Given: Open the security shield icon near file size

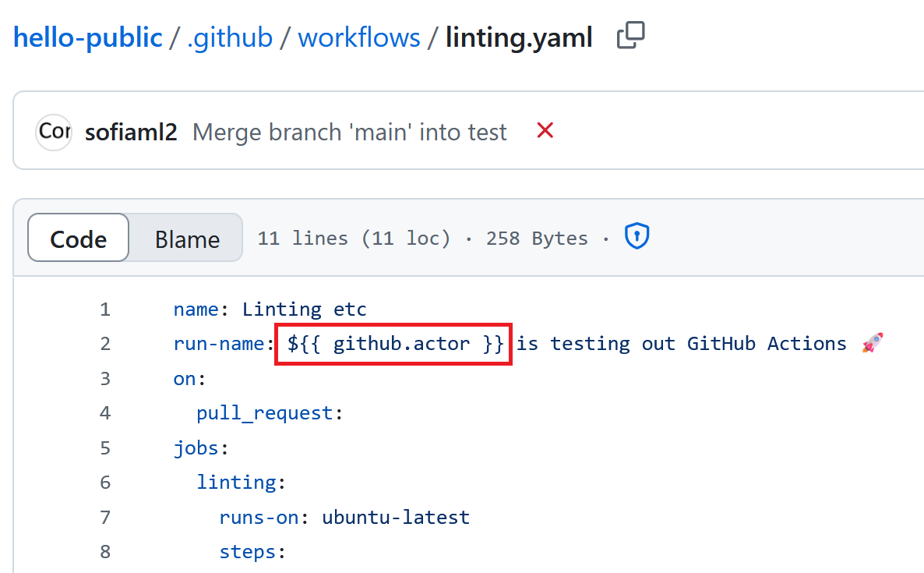Looking at the screenshot, I should (x=637, y=238).
